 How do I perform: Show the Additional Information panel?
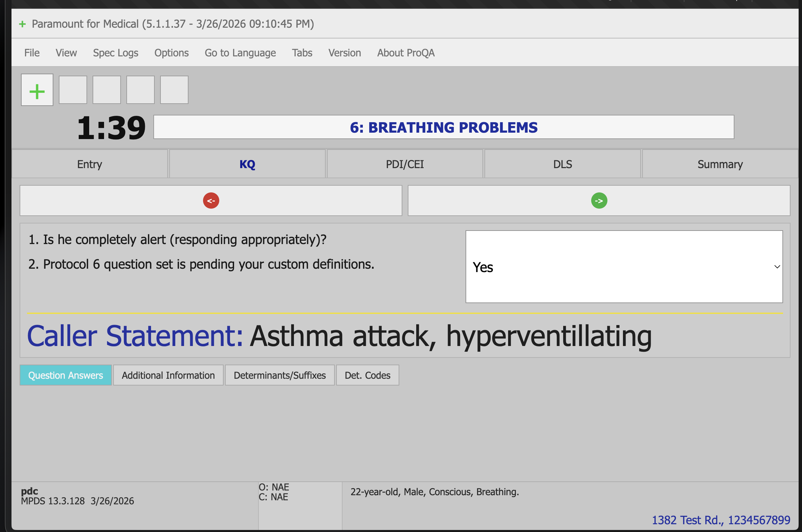coord(168,375)
